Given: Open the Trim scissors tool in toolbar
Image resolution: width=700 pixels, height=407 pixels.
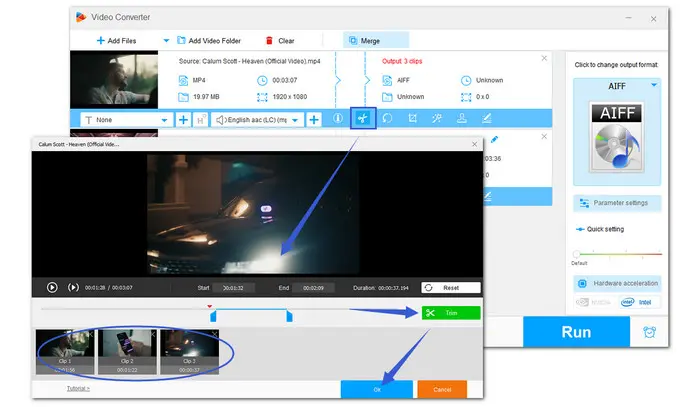Looking at the screenshot, I should [x=363, y=118].
